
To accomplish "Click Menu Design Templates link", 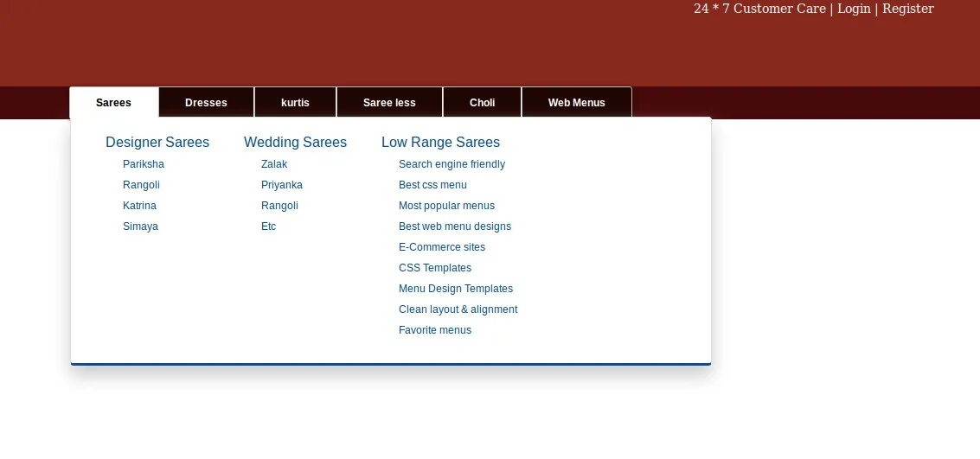I will (x=456, y=289).
